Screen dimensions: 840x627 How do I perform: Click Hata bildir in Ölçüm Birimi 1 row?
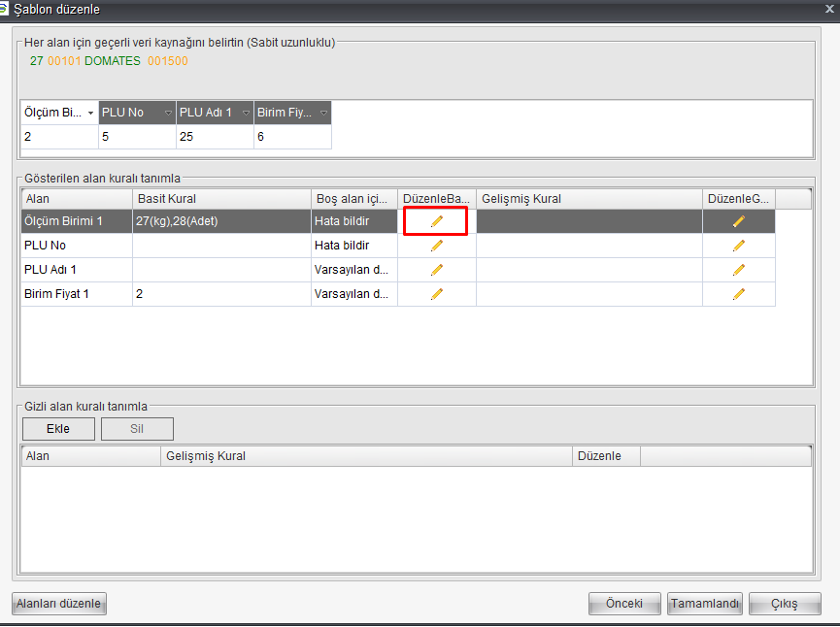(354, 221)
